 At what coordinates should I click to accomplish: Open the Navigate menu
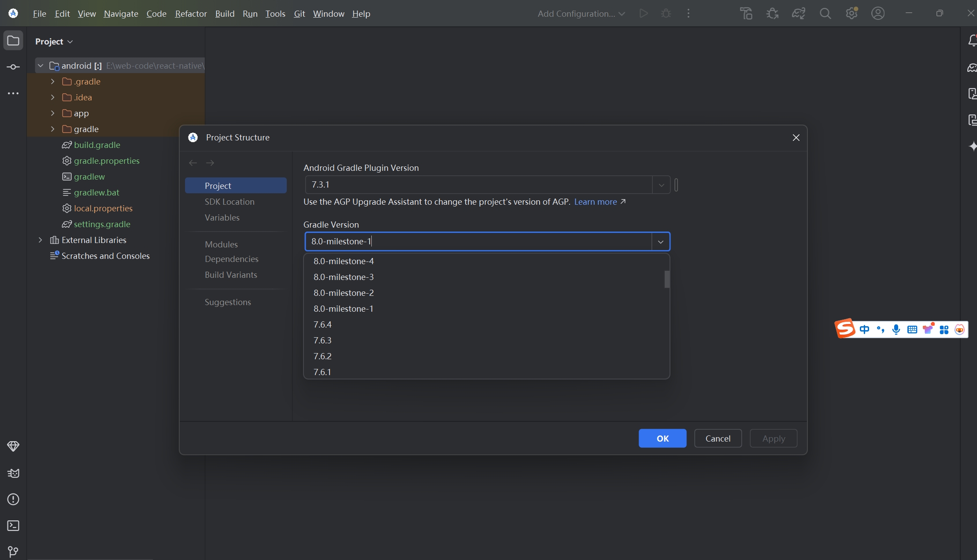click(121, 14)
